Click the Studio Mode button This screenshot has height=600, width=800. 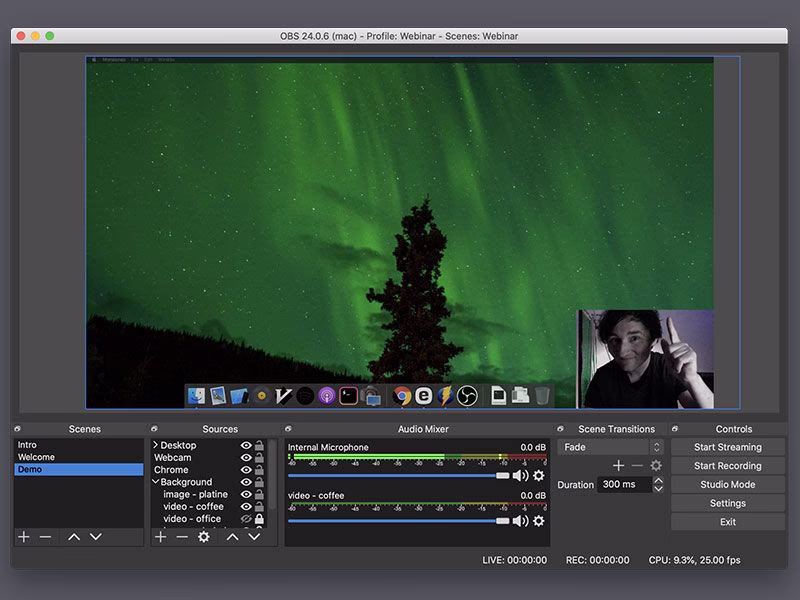pos(727,485)
